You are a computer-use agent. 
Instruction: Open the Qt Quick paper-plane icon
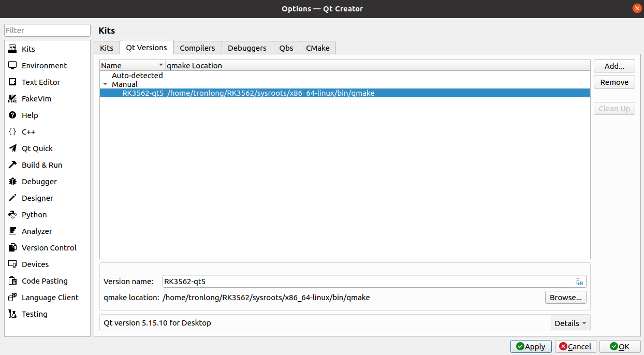13,149
